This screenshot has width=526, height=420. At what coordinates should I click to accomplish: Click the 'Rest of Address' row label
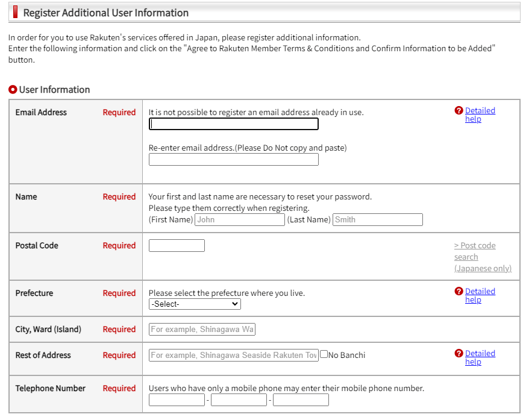point(43,356)
